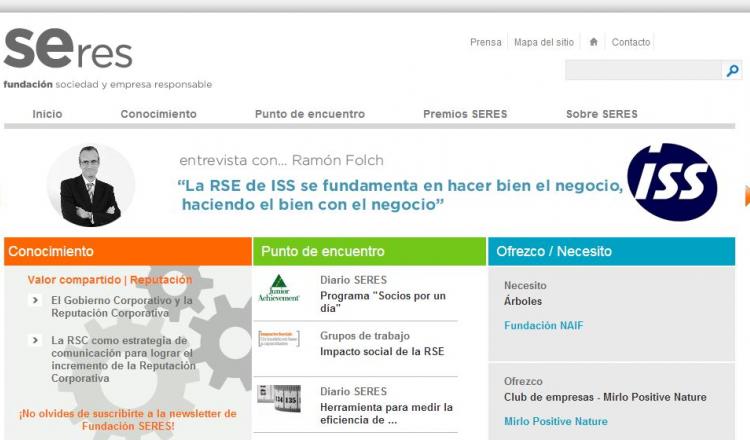Open Programa "Socios por un día" article
The image size is (750, 440).
point(383,302)
